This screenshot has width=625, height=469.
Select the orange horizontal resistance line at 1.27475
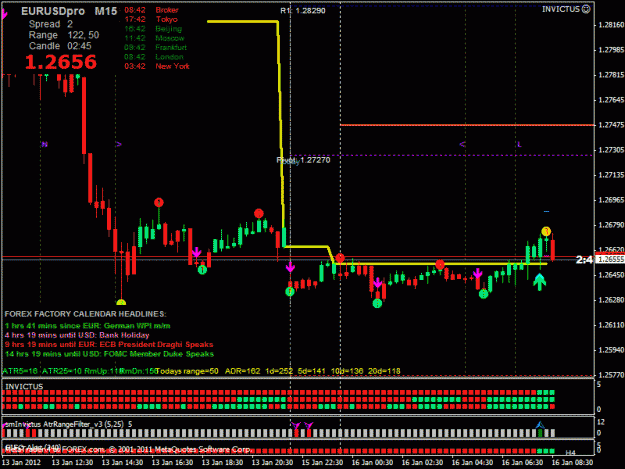coord(467,125)
